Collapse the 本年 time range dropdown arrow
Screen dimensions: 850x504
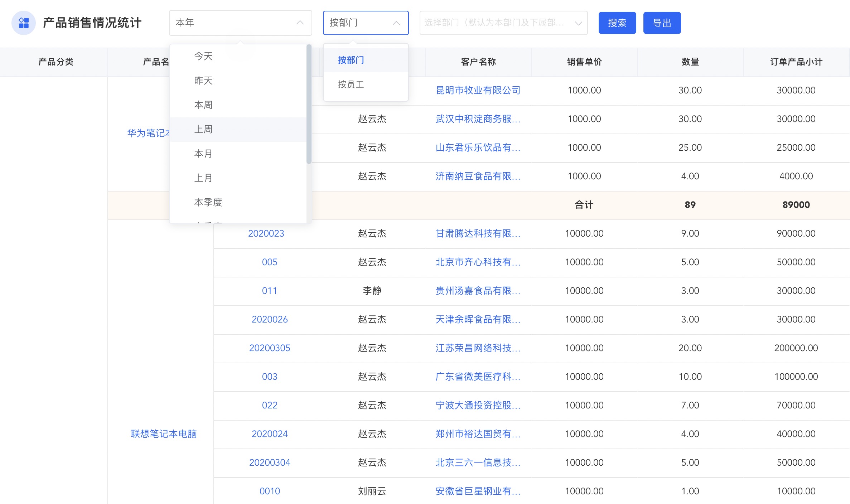[x=300, y=23]
